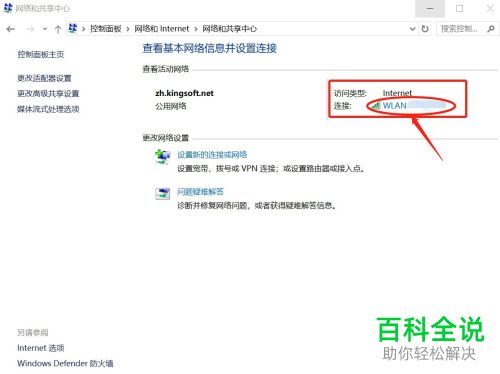Refresh the control panel page
500x374 pixels.
click(x=425, y=29)
